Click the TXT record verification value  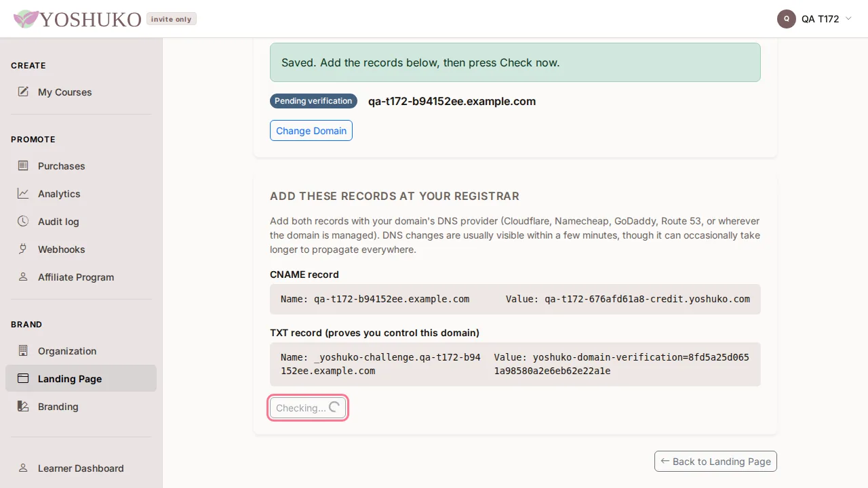coord(622,364)
